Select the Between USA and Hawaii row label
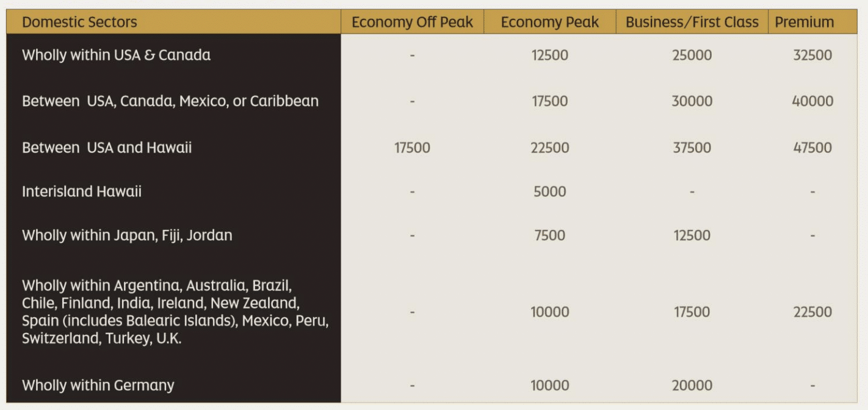The height and width of the screenshot is (410, 868). (x=107, y=148)
